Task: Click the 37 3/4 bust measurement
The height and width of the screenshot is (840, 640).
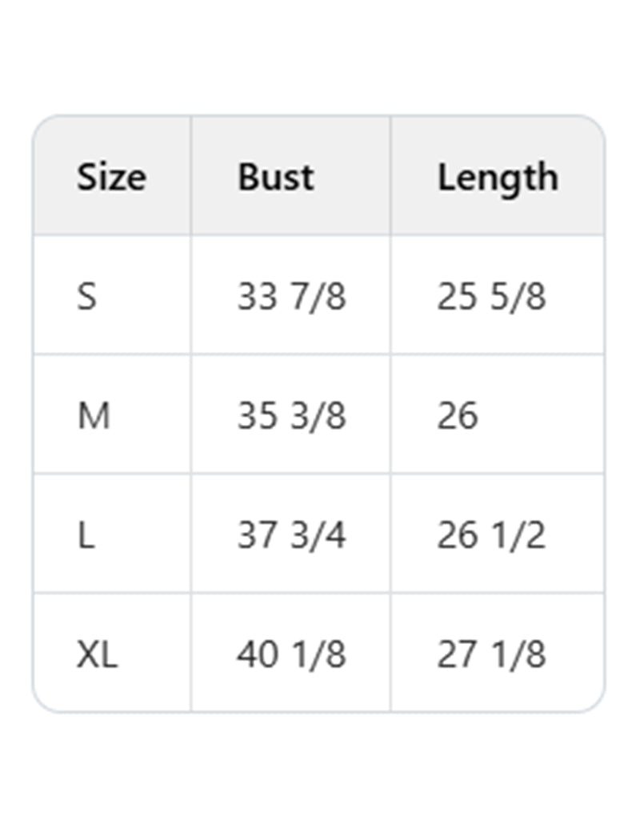Action: (x=291, y=535)
